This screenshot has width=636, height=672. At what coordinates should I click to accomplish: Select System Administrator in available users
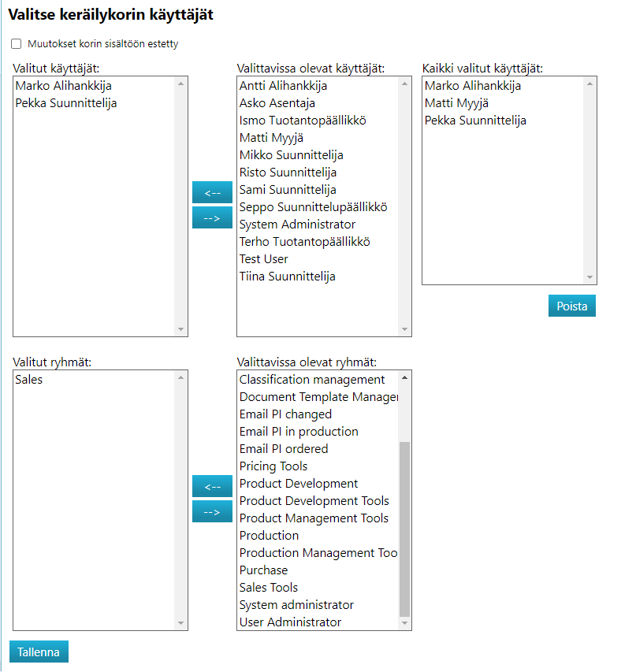pyautogui.click(x=297, y=225)
